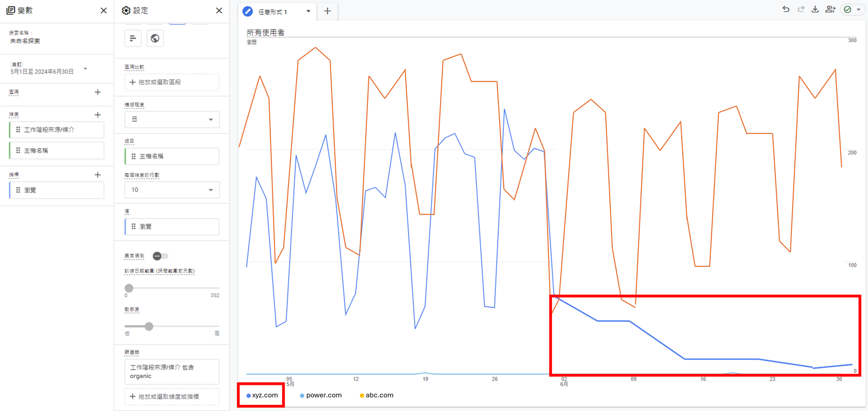Click the 主機名稱 breakdown chip in Settings
Viewport: 868px width, 411px height.
point(172,156)
